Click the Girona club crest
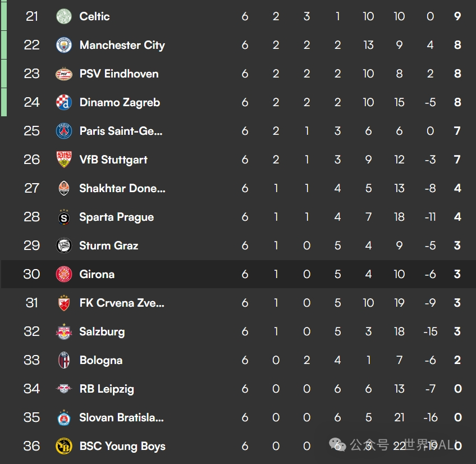This screenshot has width=476, height=464. 64,274
